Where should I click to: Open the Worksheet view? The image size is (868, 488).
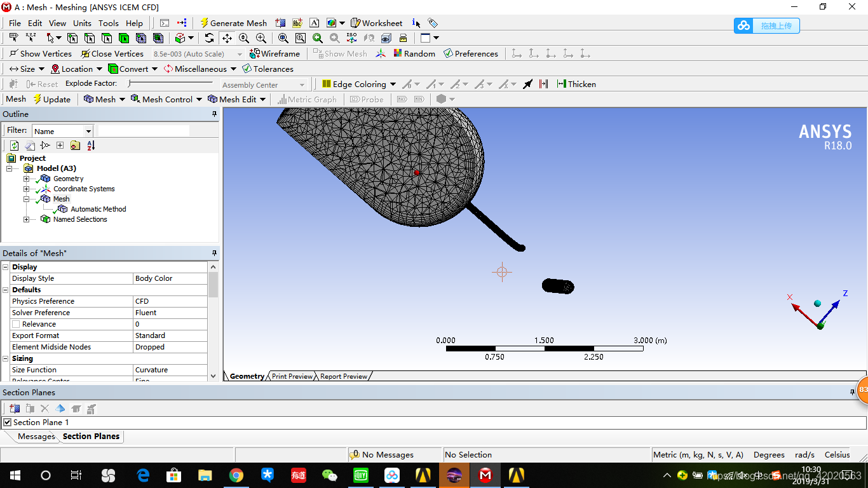376,23
